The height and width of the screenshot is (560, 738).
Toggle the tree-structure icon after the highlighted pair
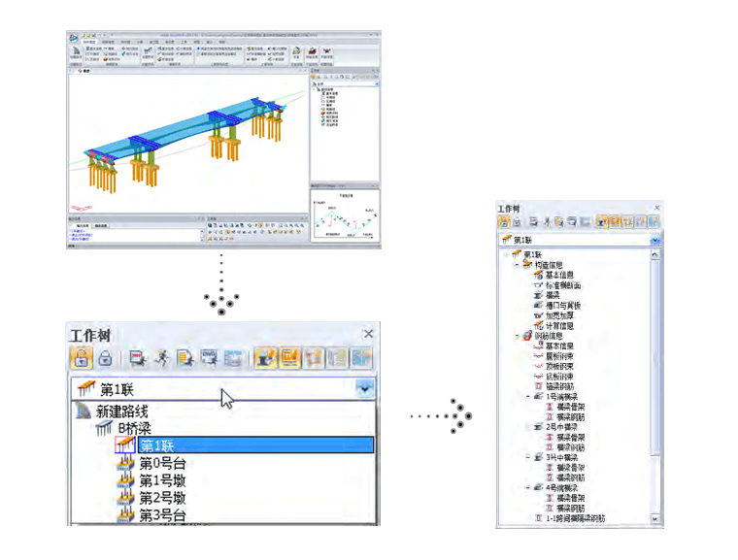(314, 358)
